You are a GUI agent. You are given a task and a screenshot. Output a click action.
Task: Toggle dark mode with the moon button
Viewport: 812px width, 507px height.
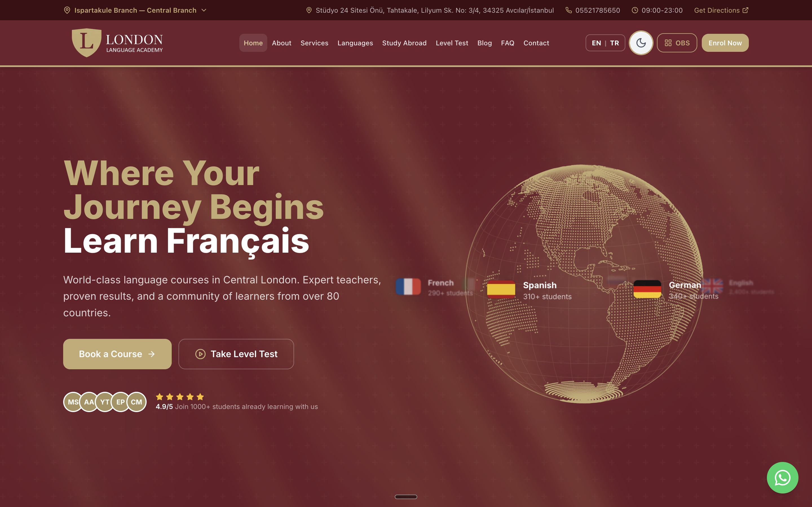[641, 43]
